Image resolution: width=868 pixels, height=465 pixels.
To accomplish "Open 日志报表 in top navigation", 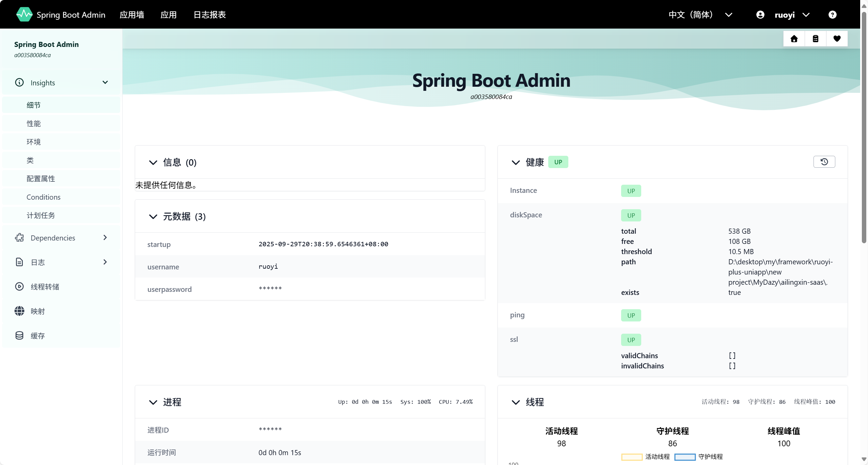I will pyautogui.click(x=209, y=15).
